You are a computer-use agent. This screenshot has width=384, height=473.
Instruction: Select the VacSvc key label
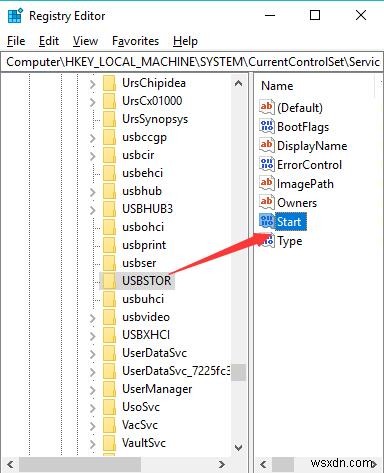pyautogui.click(x=139, y=425)
